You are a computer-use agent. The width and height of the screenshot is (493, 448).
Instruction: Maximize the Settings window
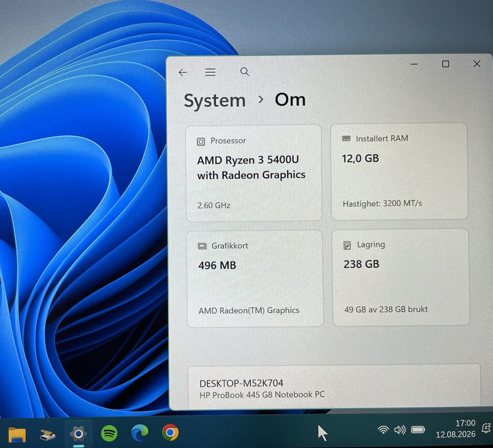pyautogui.click(x=446, y=64)
